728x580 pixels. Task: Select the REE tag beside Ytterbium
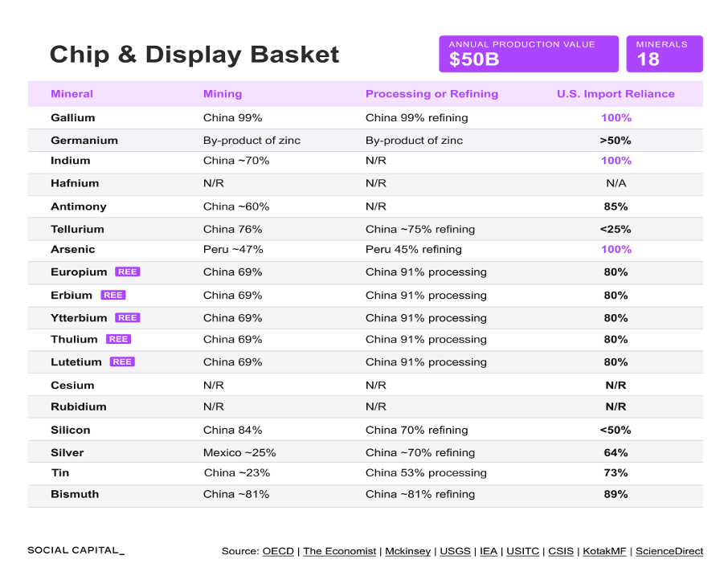(x=127, y=318)
